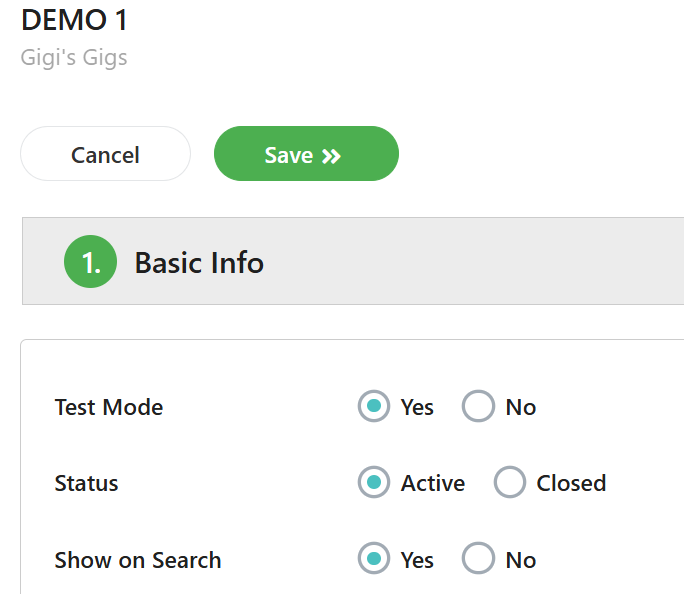Click the Basic Info heading text
The width and height of the screenshot is (684, 594).
coord(199,263)
